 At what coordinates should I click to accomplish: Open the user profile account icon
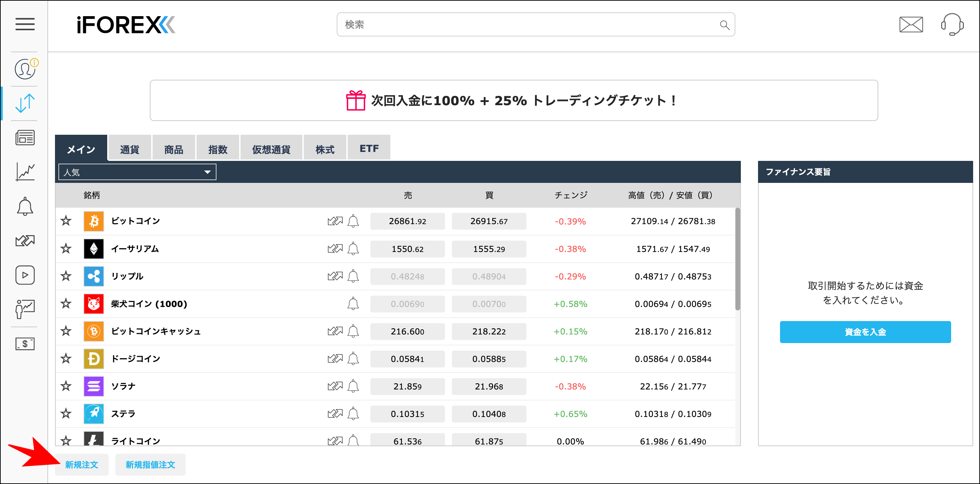[24, 69]
